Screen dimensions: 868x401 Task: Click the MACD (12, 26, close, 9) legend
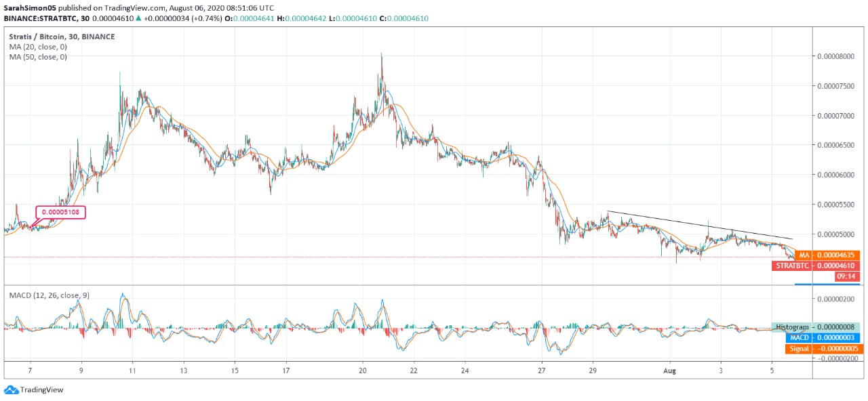point(49,295)
